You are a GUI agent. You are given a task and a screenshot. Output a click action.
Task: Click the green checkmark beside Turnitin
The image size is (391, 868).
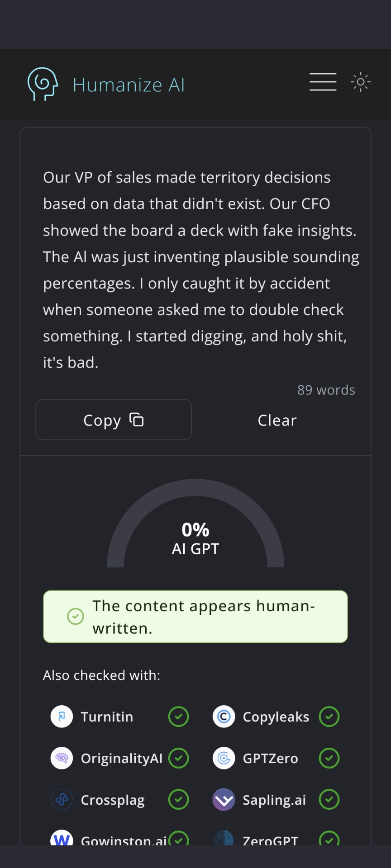pos(178,717)
